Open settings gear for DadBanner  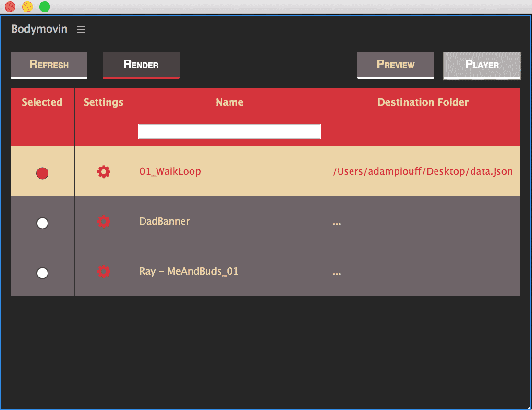(x=104, y=222)
